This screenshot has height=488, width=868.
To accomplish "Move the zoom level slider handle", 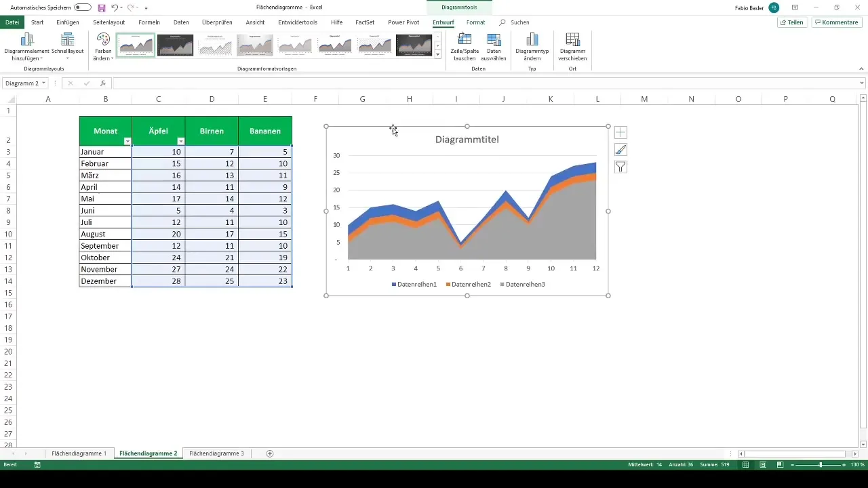I will coord(821,465).
